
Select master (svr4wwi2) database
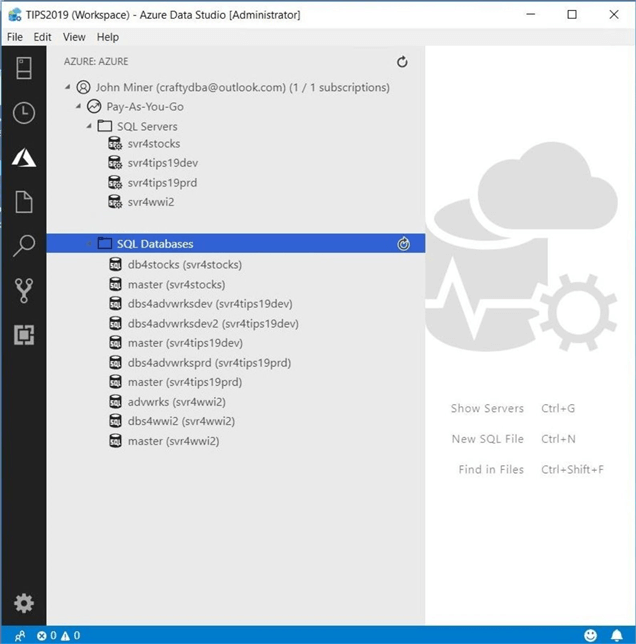174,441
